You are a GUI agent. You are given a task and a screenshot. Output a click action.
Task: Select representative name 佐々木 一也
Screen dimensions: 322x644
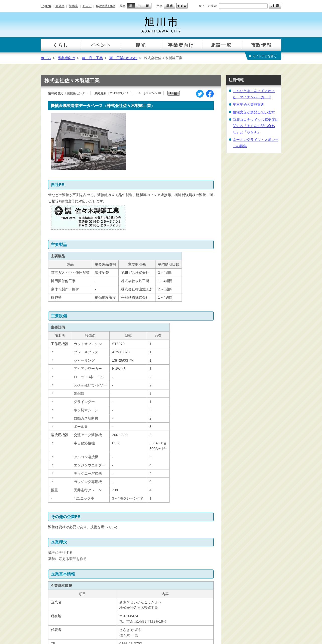coord(129,635)
